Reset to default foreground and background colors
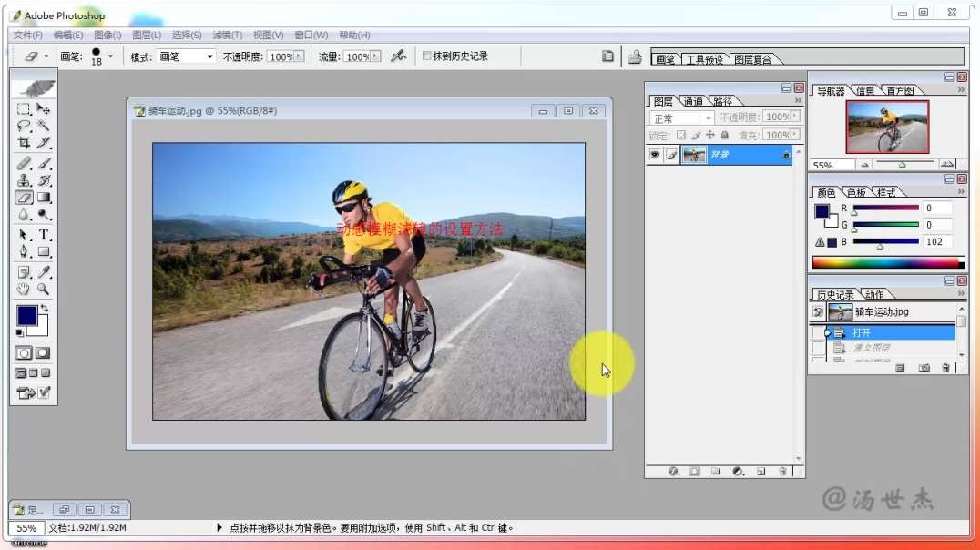This screenshot has width=980, height=550. click(x=20, y=332)
